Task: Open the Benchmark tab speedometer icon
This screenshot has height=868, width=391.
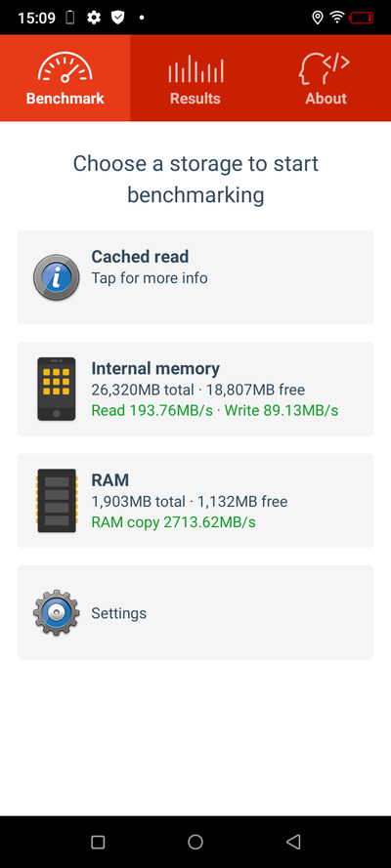Action: 65,68
